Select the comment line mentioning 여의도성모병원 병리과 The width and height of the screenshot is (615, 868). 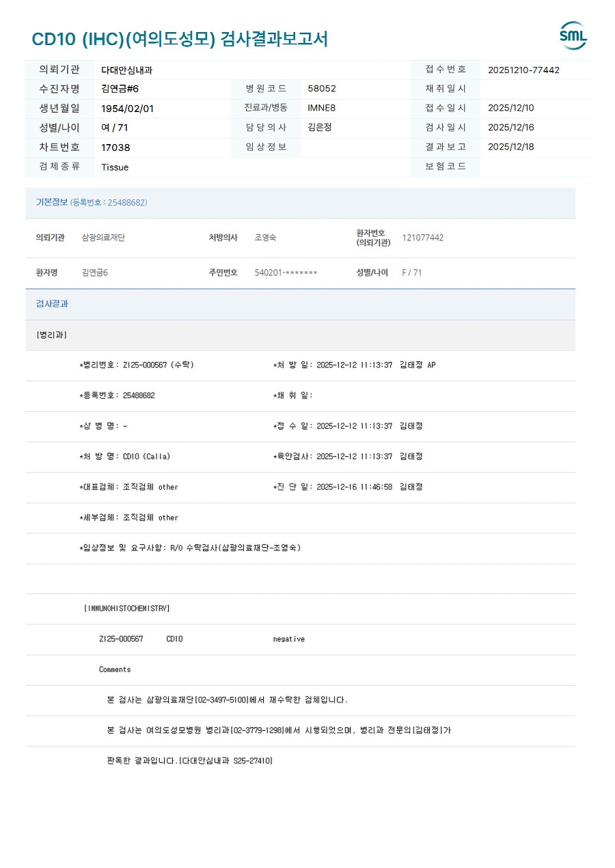[279, 730]
